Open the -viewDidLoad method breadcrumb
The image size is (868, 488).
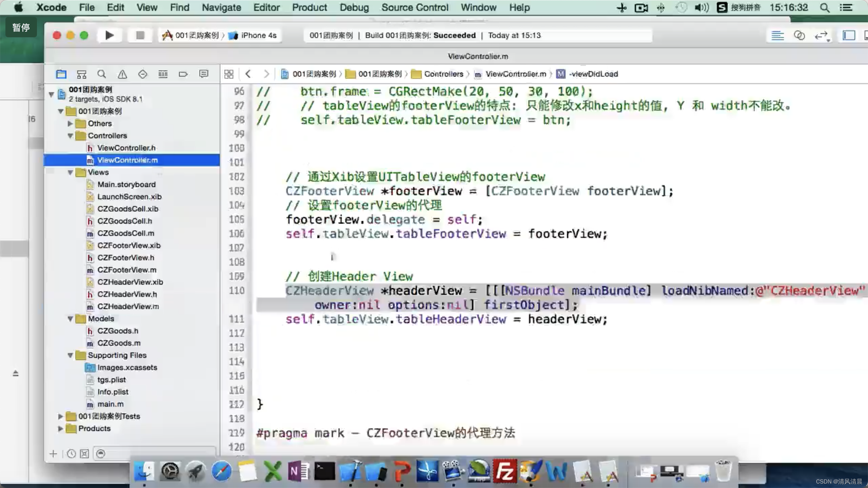click(x=588, y=74)
